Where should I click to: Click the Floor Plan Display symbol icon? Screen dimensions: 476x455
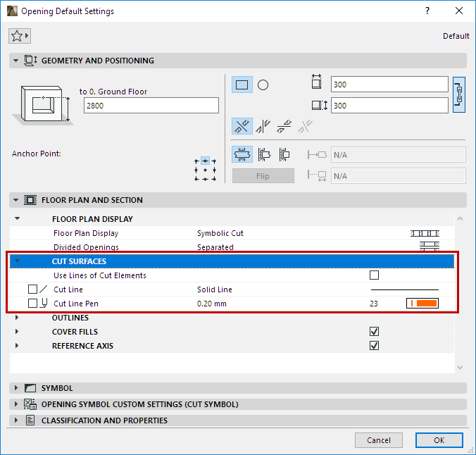tap(425, 233)
